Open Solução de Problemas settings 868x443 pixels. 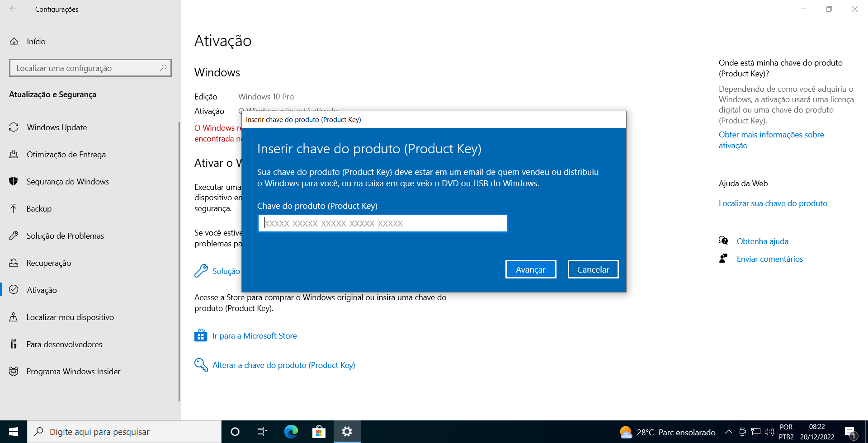pos(65,236)
